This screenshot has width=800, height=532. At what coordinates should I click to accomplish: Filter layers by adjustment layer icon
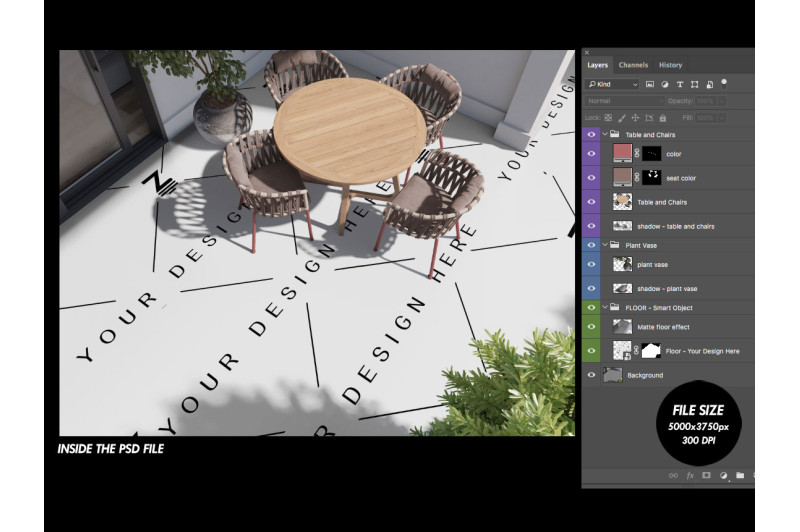click(665, 85)
